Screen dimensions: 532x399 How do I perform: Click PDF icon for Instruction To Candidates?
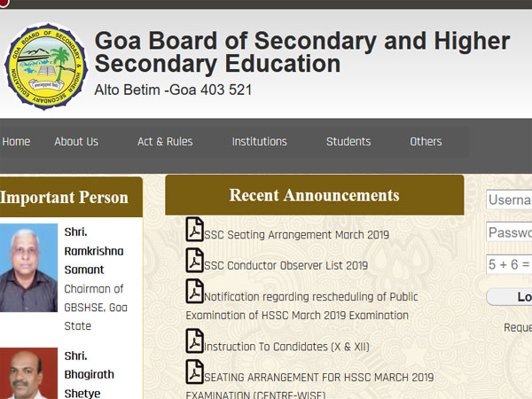pyautogui.click(x=194, y=340)
